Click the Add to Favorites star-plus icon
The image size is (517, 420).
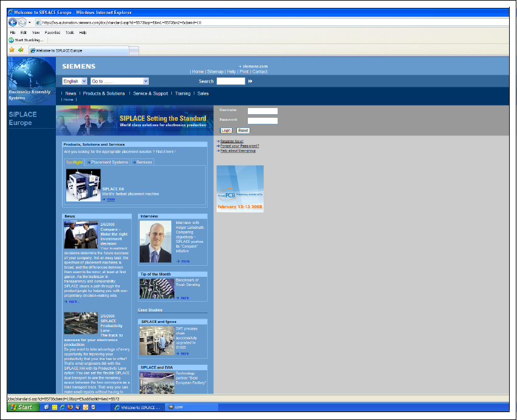pos(21,50)
